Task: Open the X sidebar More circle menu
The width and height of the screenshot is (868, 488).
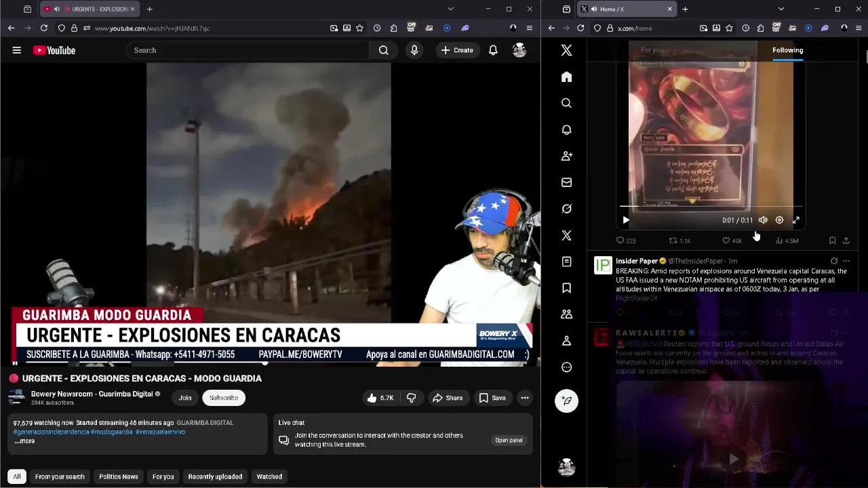Action: [566, 367]
